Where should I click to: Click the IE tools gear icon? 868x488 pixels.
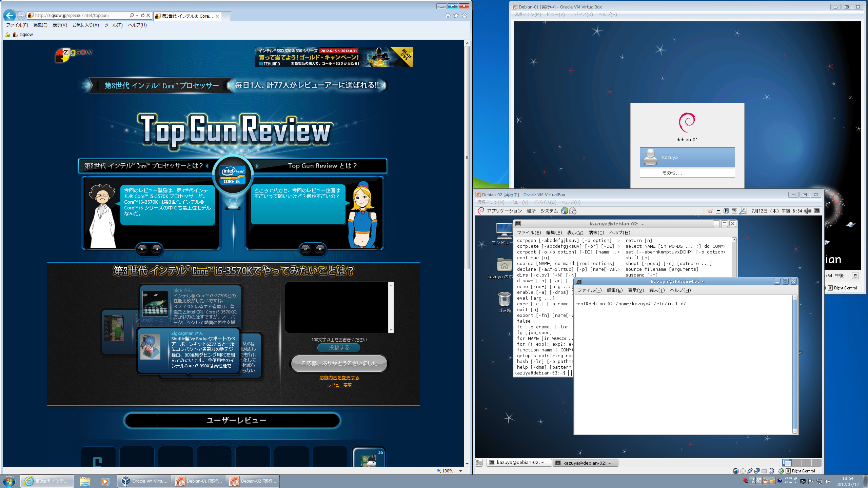pos(465,16)
